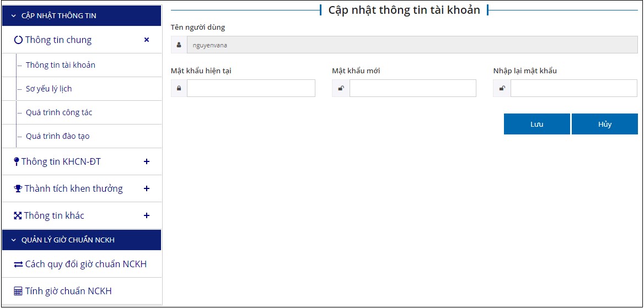The image size is (644, 308).
Task: Select the Thông tin khác menu label
Action: pyautogui.click(x=54, y=215)
